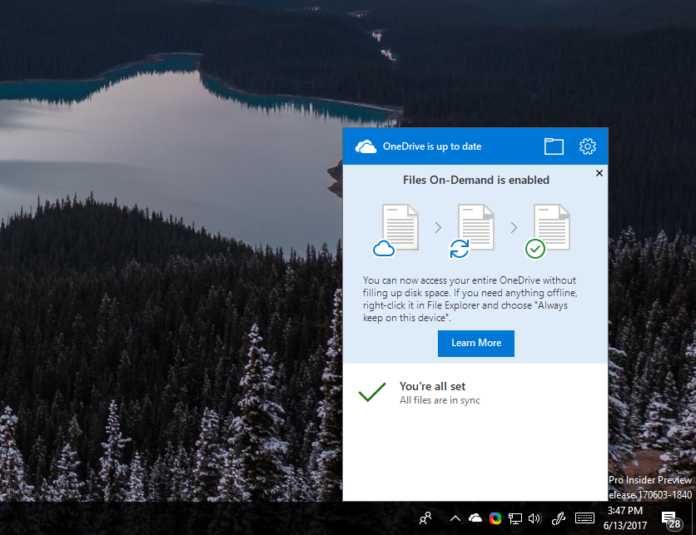696x535 pixels.
Task: Select the online-only cloud document icon
Action: click(395, 230)
